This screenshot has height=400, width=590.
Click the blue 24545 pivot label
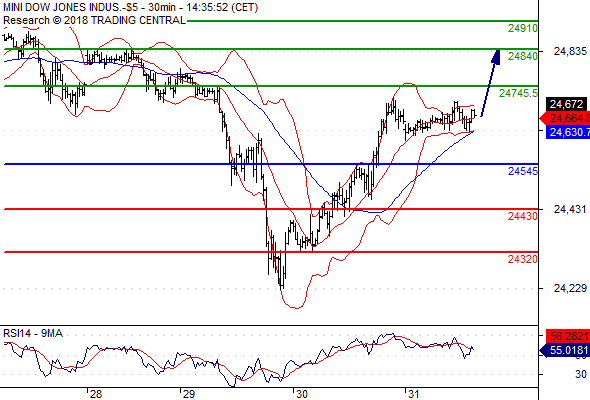[x=523, y=171]
